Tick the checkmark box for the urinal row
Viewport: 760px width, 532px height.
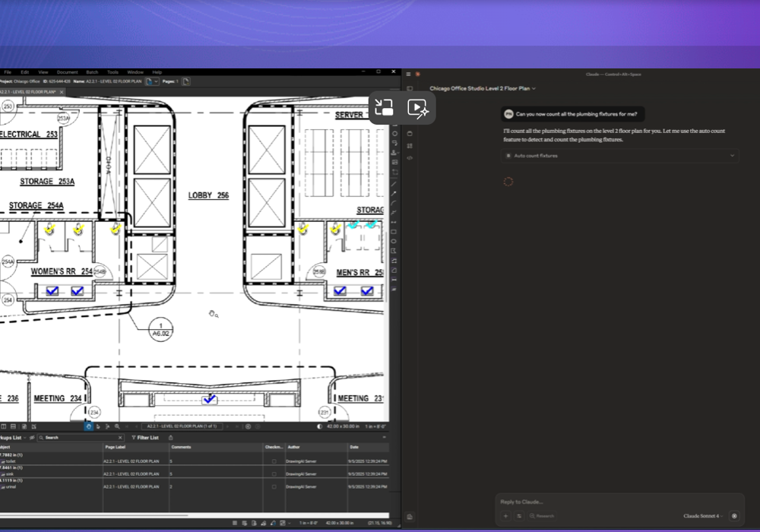274,486
